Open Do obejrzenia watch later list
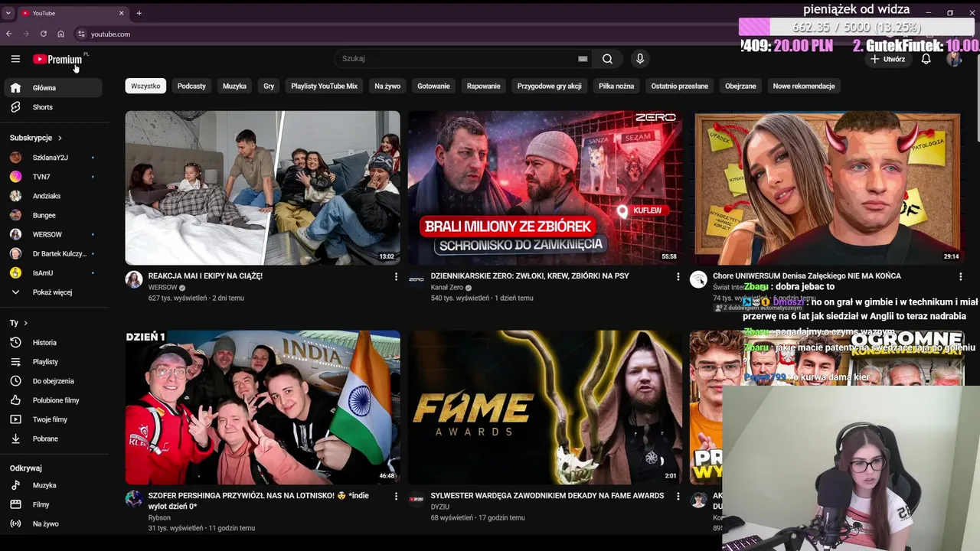980x551 pixels. (52, 381)
